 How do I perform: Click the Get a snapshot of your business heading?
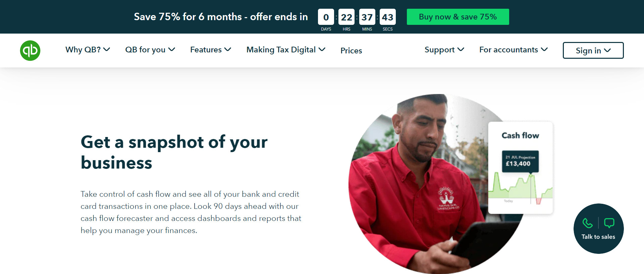pos(174,152)
